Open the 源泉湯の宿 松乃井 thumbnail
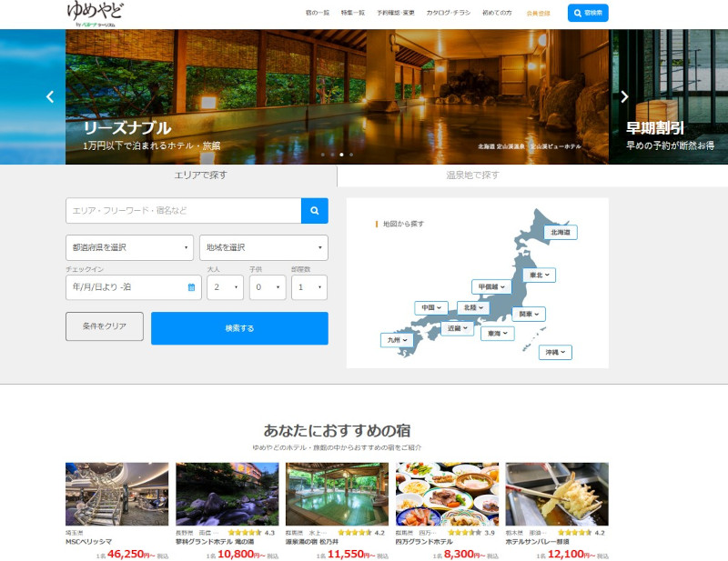 coord(337,494)
